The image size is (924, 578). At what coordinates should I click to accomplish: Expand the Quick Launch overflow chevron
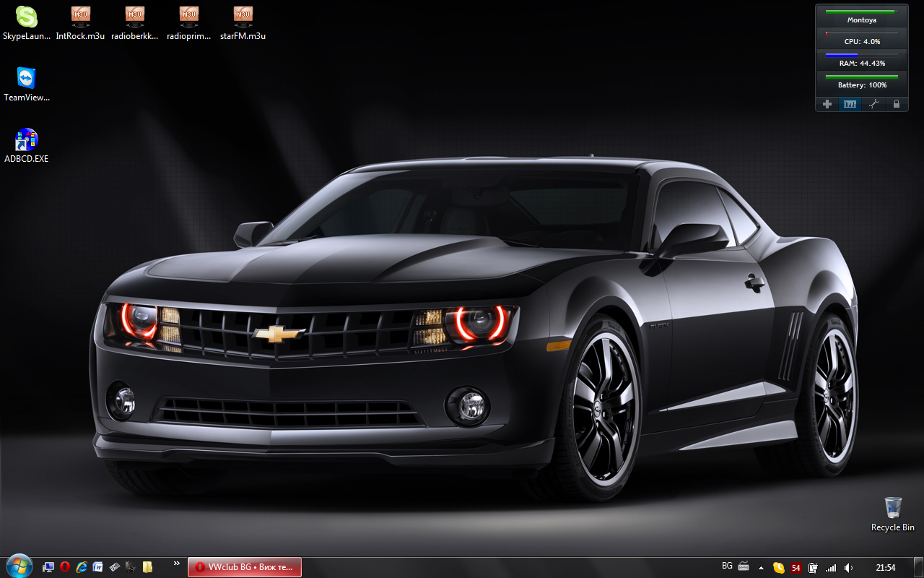click(177, 563)
